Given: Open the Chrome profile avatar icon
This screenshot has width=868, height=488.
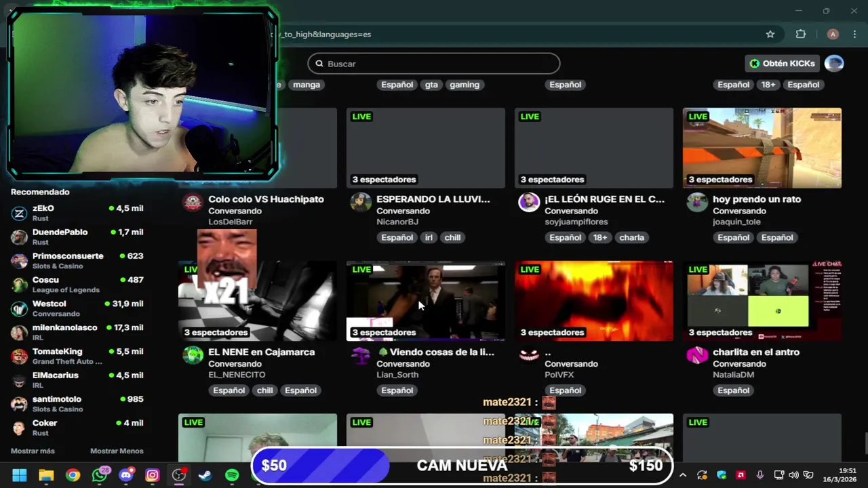Looking at the screenshot, I should tap(833, 34).
